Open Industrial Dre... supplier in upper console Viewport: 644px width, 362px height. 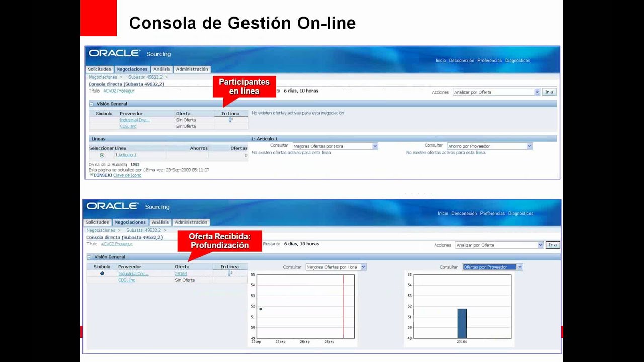pyautogui.click(x=135, y=120)
